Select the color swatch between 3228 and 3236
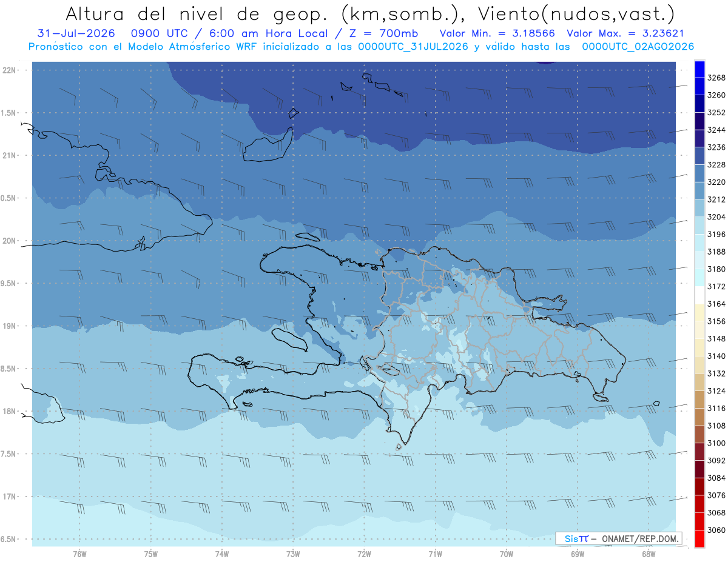This screenshot has width=728, height=562. click(x=699, y=156)
